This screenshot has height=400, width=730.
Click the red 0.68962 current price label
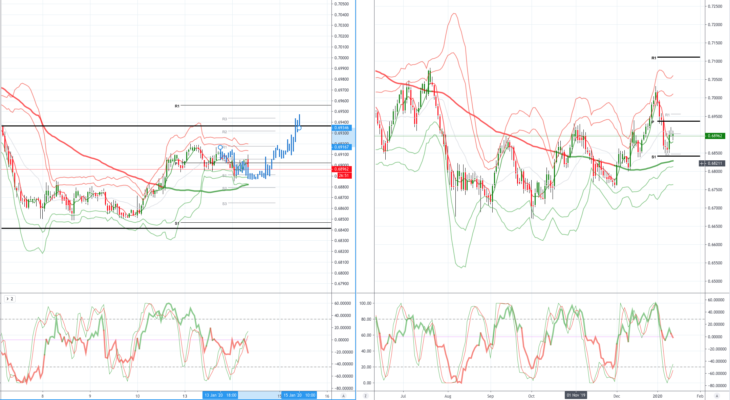[x=342, y=169]
